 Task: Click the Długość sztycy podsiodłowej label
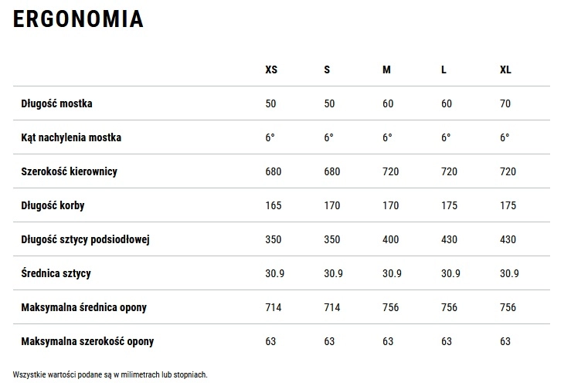coord(86,239)
